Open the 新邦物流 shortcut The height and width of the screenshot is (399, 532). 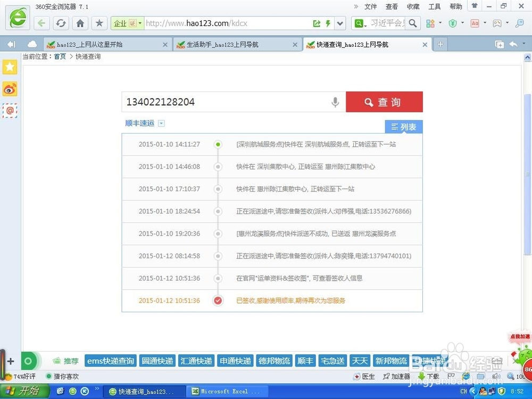point(391,361)
